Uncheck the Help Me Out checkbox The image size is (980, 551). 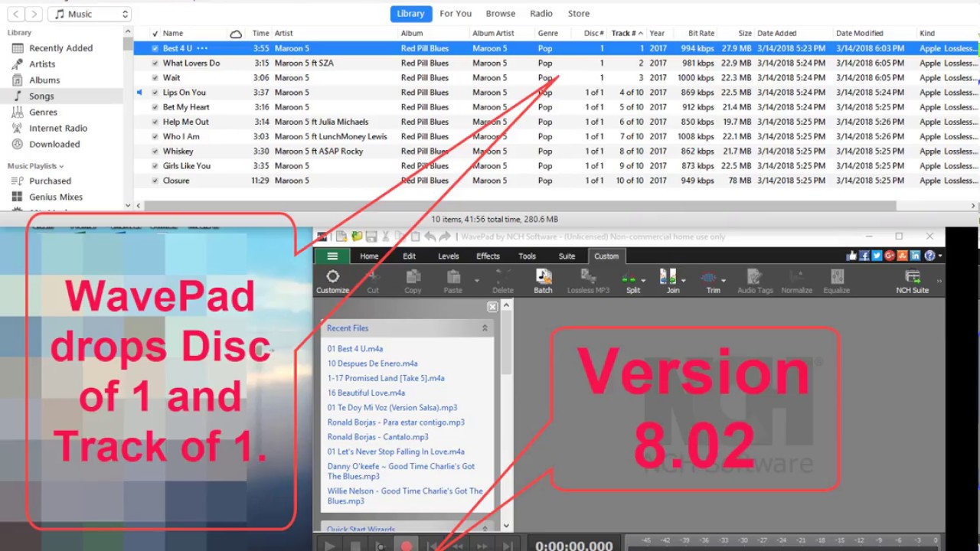[x=155, y=122]
